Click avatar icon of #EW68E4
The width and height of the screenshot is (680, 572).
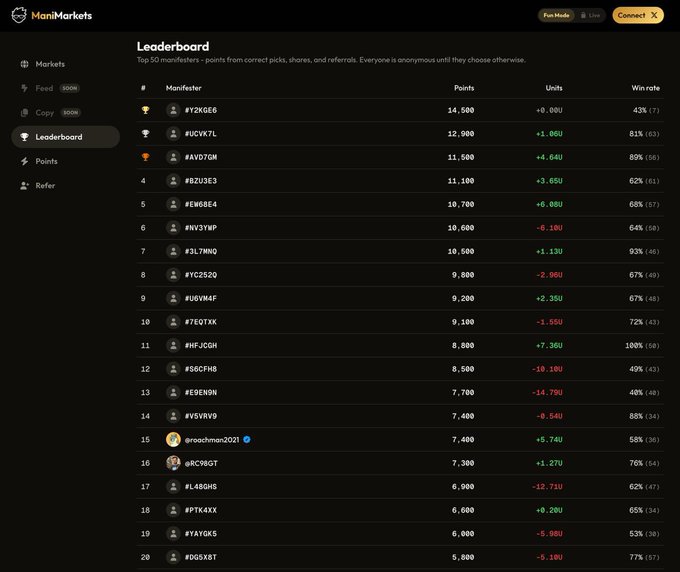[173, 204]
